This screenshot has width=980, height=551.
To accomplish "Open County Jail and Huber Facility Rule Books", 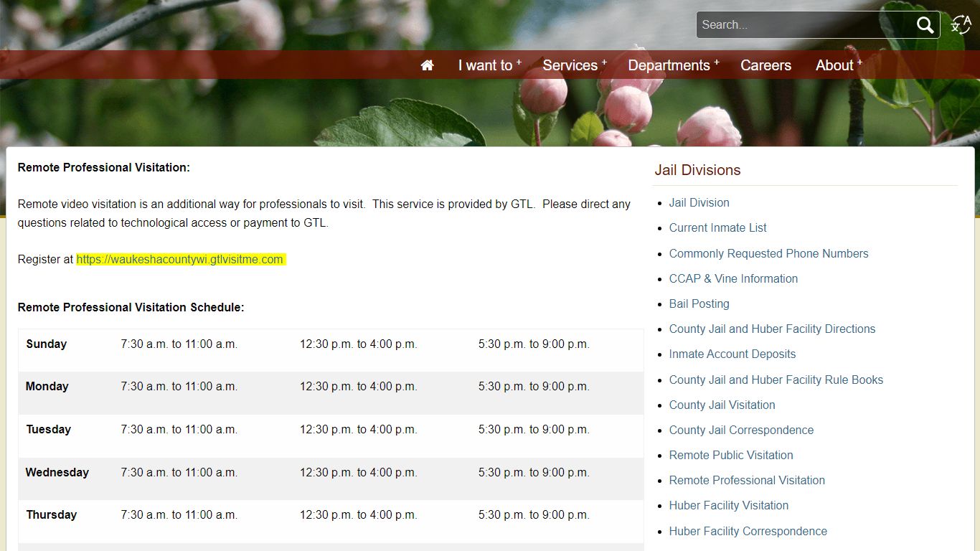I will pos(776,380).
